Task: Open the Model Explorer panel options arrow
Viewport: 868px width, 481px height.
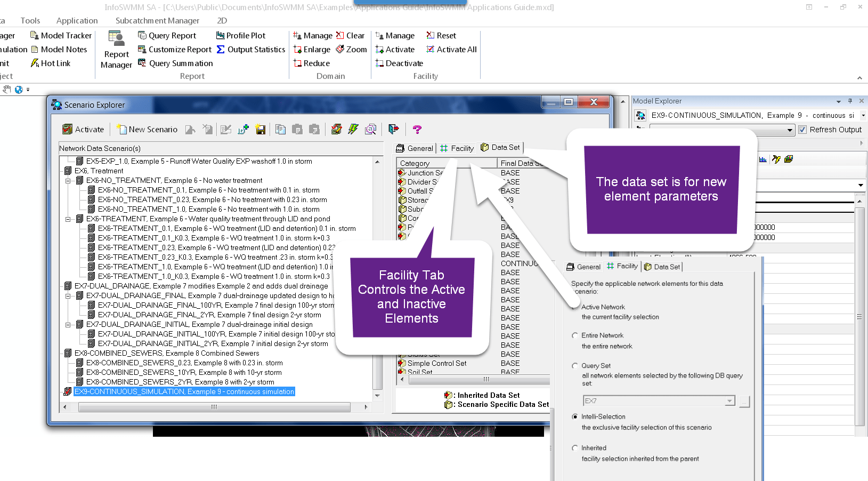Action: pos(839,101)
